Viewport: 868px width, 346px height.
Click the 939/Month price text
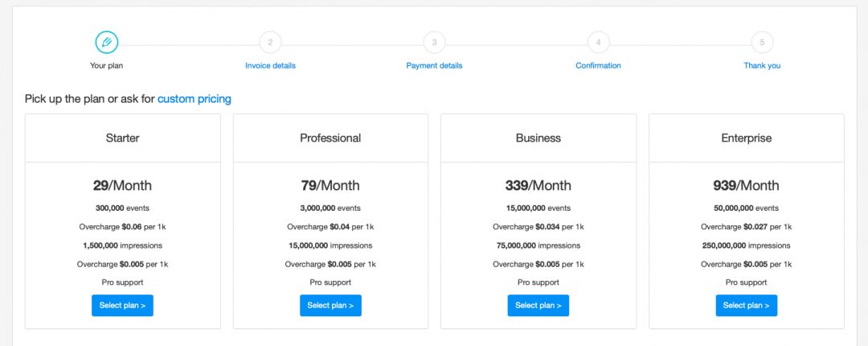(x=746, y=185)
